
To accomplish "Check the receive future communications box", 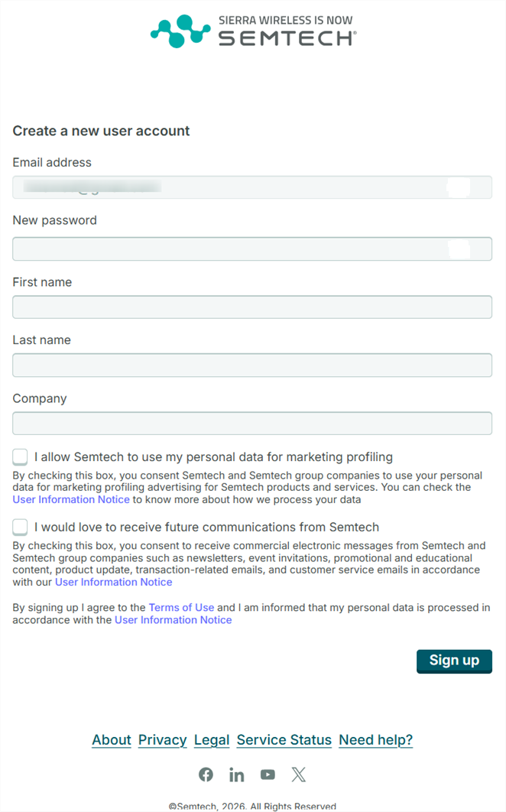I will click(x=20, y=527).
